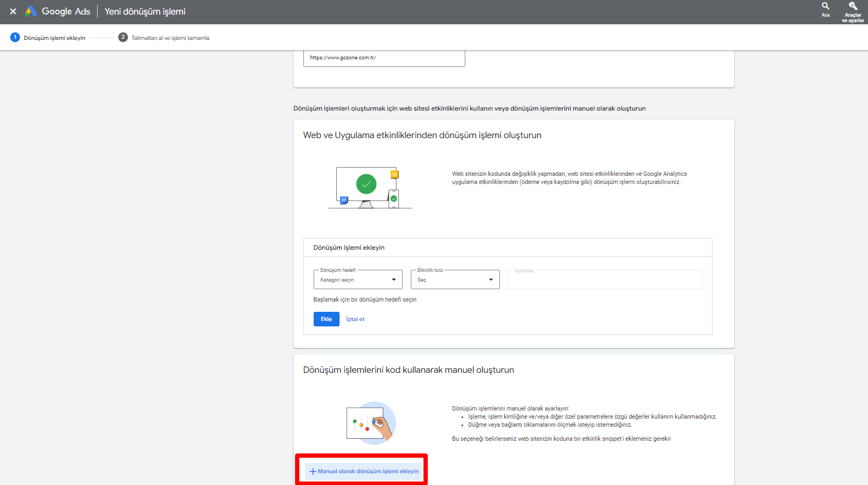Click the 'Yeni dönüşüm işlemi' page title
Image resolution: width=868 pixels, height=485 pixels.
pos(145,11)
